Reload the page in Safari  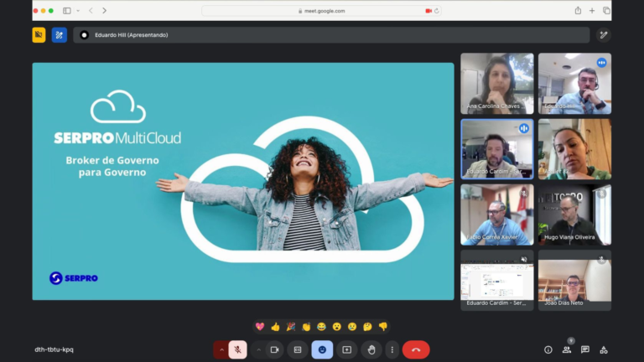(437, 11)
